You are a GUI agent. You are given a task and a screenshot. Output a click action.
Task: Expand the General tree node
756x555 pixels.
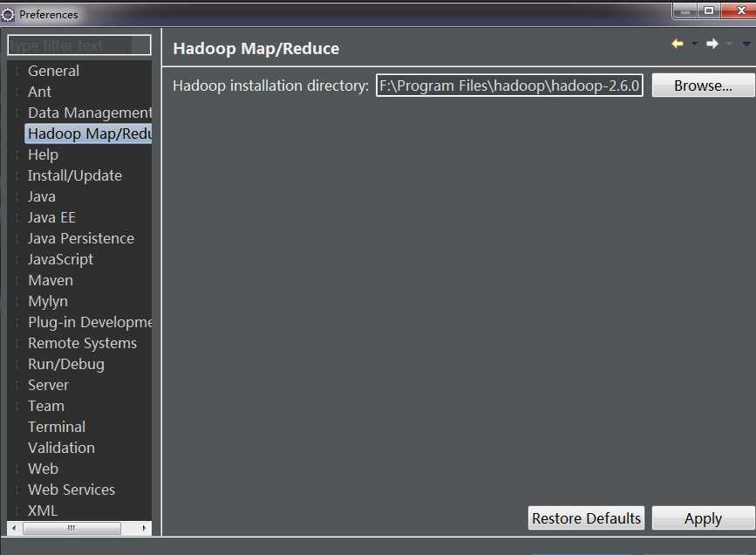(17, 71)
